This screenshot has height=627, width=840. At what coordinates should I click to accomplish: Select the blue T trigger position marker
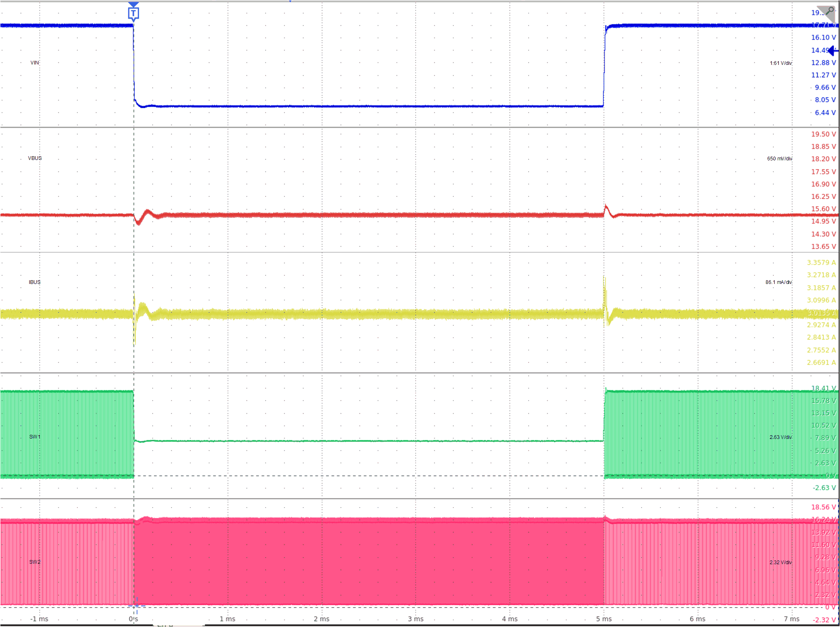[133, 12]
